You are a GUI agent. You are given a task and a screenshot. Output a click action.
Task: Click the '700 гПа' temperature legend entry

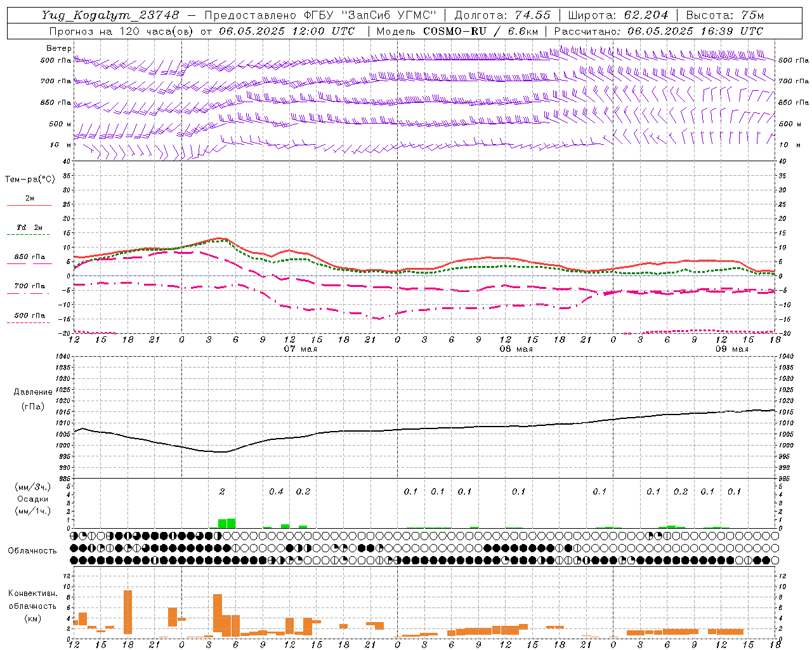coord(30,286)
